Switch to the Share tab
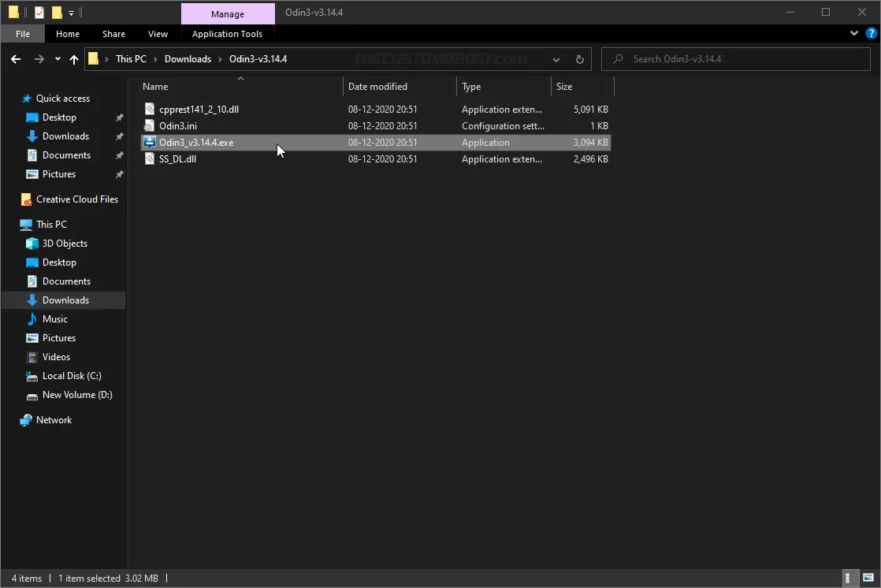The width and height of the screenshot is (881, 588). click(113, 34)
